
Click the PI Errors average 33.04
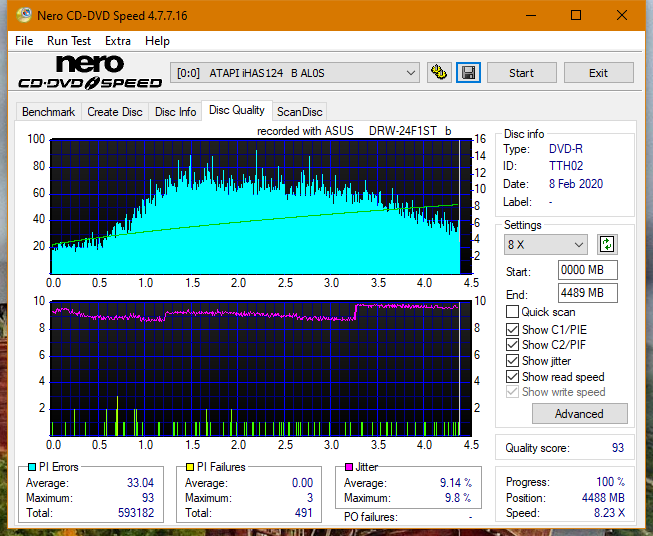[140, 483]
